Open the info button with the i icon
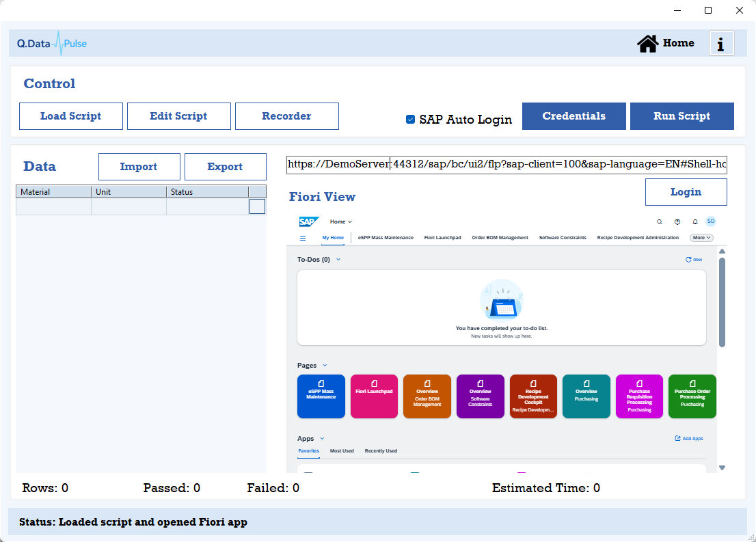756x542 pixels. click(x=721, y=43)
